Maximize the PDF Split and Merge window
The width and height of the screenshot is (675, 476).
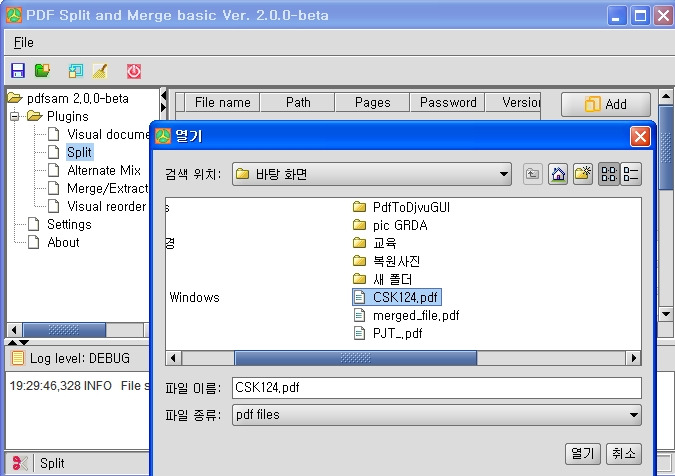click(641, 16)
